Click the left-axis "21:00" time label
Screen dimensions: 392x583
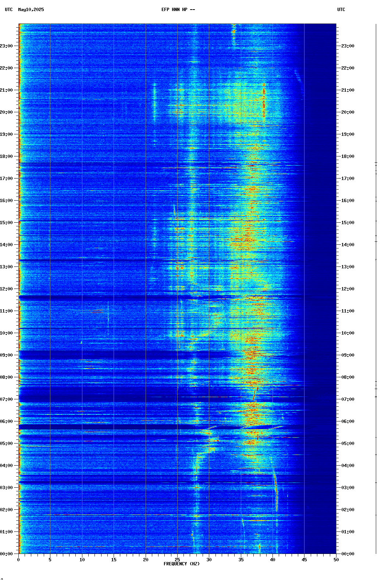6,90
